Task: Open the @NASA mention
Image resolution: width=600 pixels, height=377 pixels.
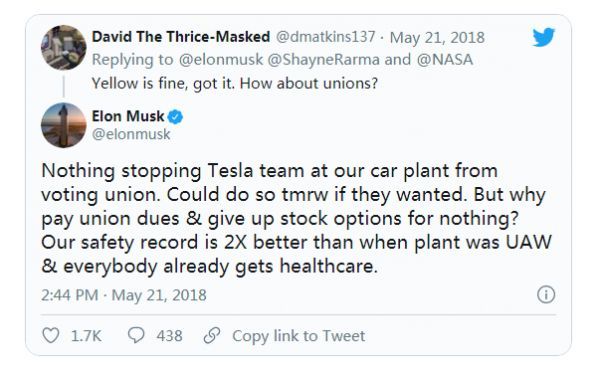Action: pos(445,60)
